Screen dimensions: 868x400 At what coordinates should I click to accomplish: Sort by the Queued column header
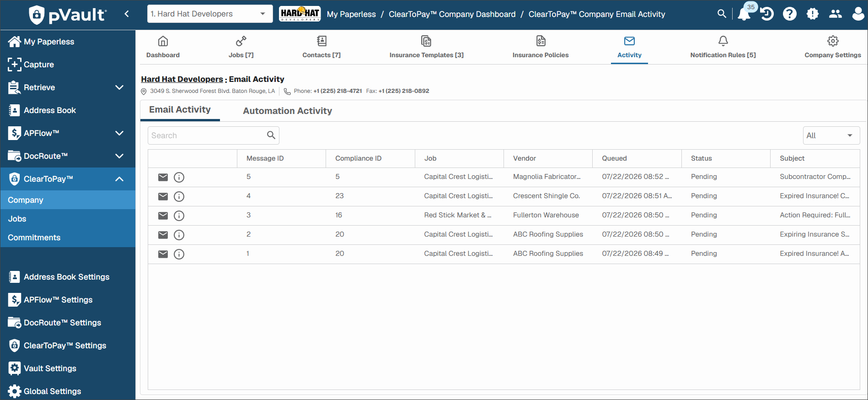tap(637, 158)
